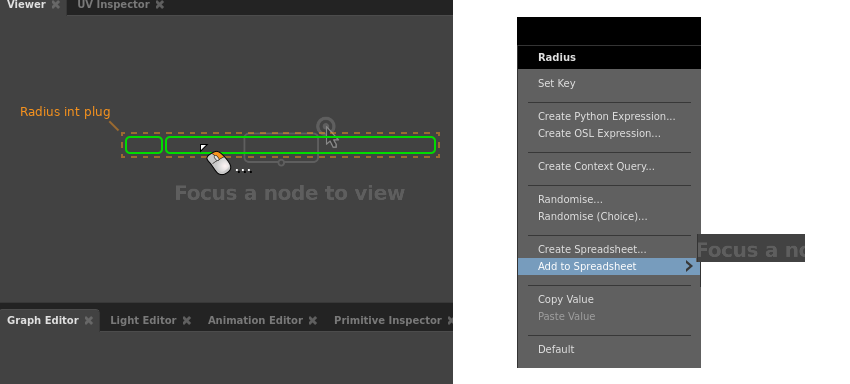Open the Animation Editor tab

[255, 321]
